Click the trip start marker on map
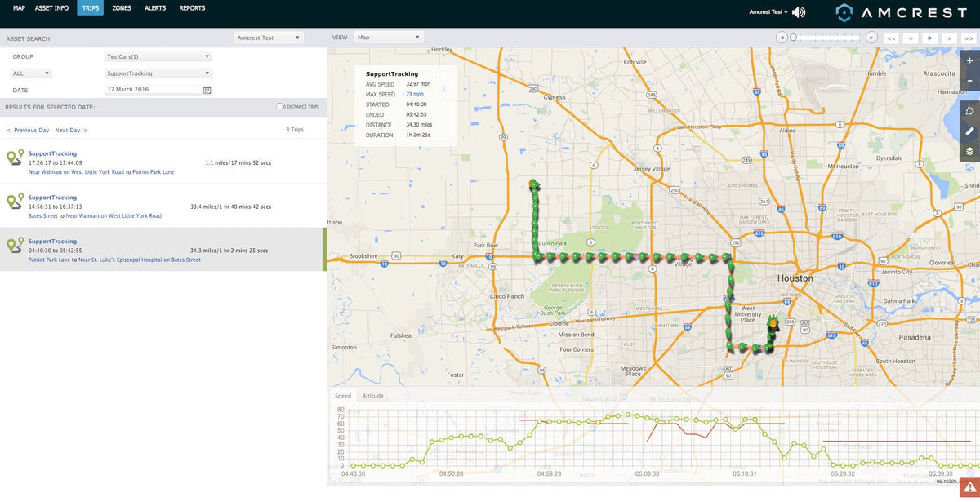This screenshot has height=502, width=980. (532, 184)
